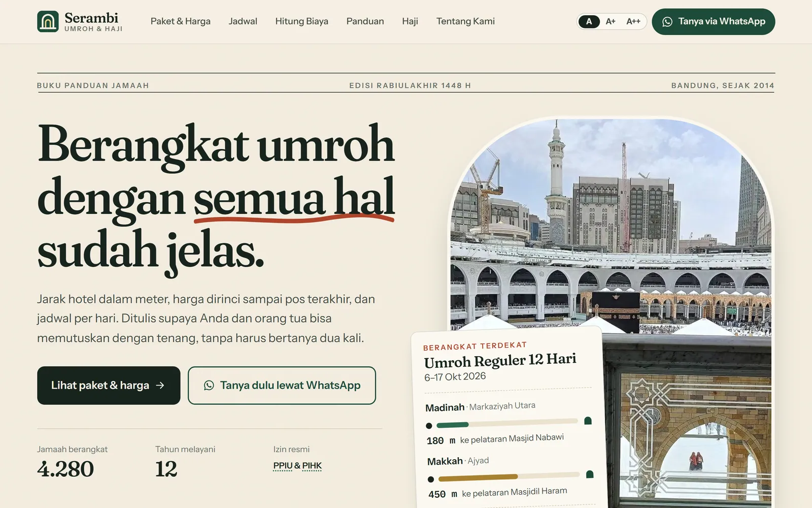Click 180 m ke pelataran Masjid Nabawi

(495, 439)
